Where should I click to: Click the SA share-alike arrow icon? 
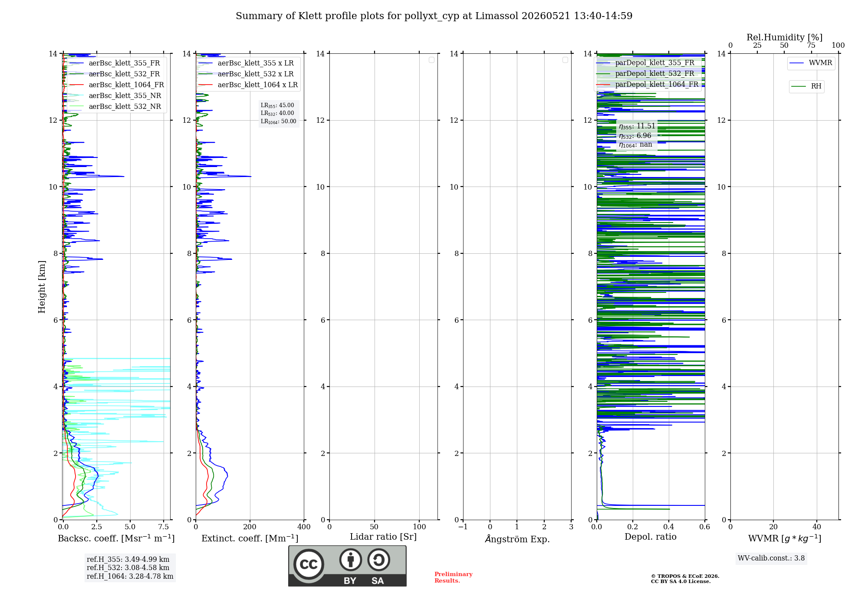(x=378, y=560)
